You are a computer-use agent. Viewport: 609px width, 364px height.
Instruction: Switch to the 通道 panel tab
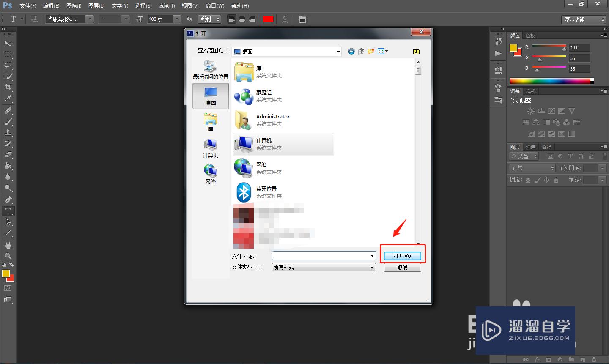point(530,147)
